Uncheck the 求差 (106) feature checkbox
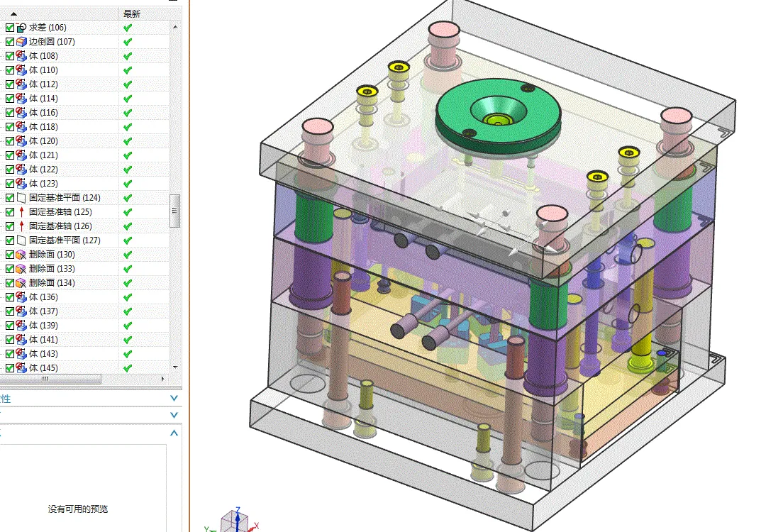The width and height of the screenshot is (783, 532). coord(9,28)
